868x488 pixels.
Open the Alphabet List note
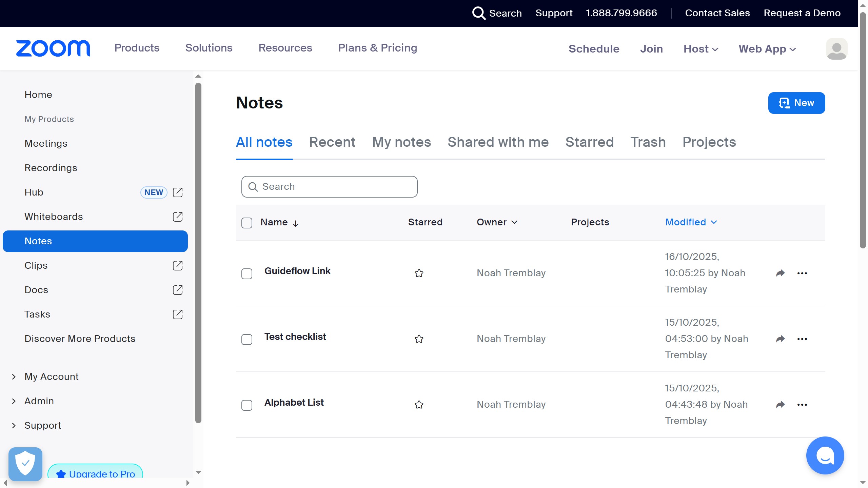(294, 403)
